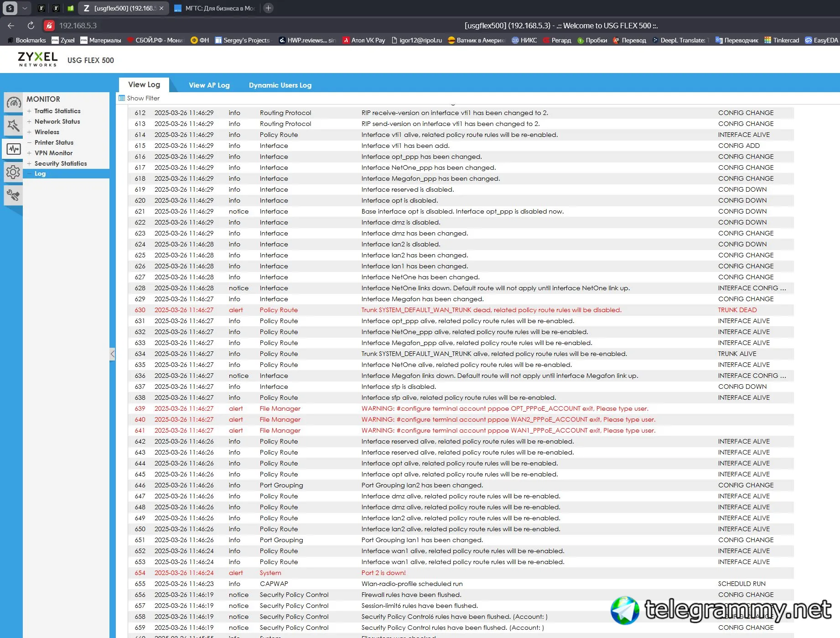Click 'TRUNK ALIVE' note in row 634
This screenshot has height=638, width=840.
pos(737,354)
